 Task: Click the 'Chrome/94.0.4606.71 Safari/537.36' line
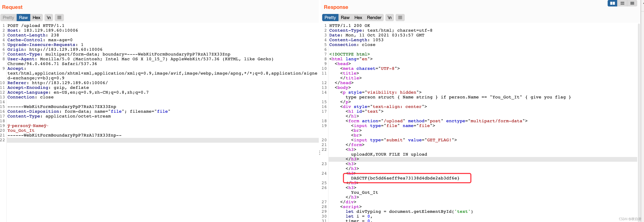52,64
